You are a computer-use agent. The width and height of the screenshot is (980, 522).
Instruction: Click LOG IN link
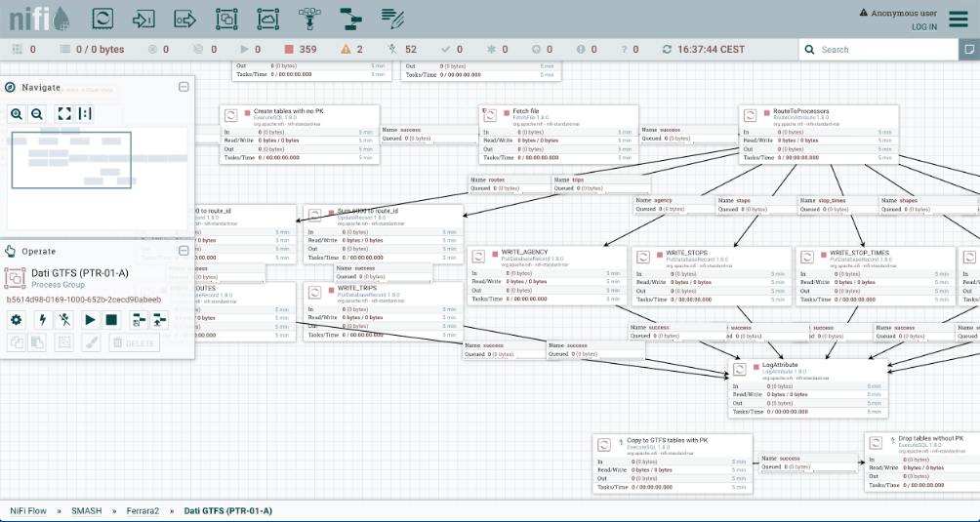point(923,27)
